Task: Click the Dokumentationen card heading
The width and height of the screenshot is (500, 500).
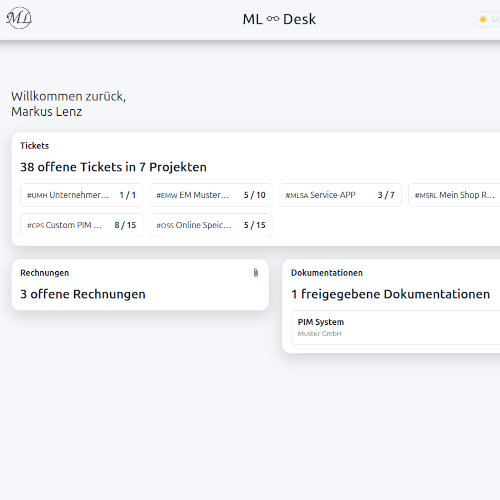Action: pos(327,273)
